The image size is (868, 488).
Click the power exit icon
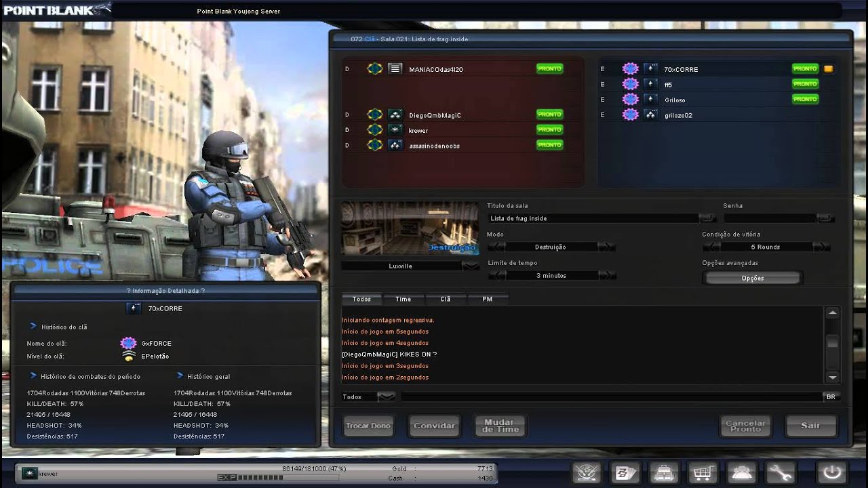click(x=832, y=472)
